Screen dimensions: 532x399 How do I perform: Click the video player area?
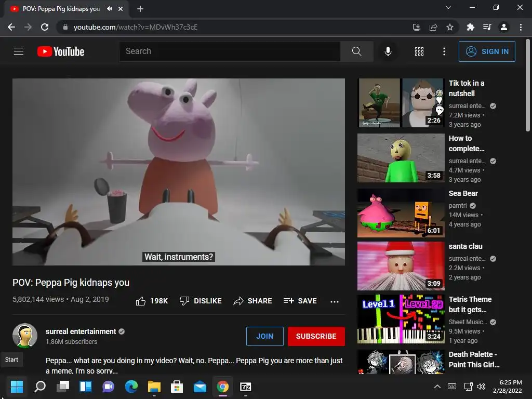click(179, 171)
